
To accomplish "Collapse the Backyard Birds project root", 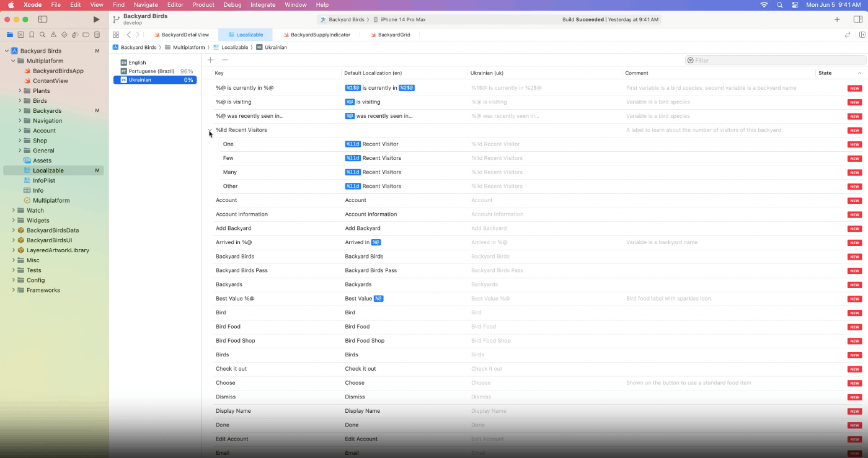I will point(7,51).
